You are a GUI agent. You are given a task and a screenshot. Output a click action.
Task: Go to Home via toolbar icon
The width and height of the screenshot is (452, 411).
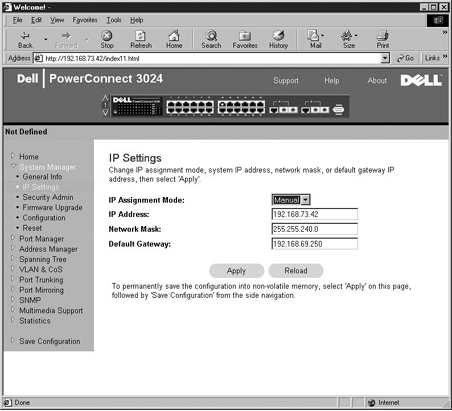(174, 35)
